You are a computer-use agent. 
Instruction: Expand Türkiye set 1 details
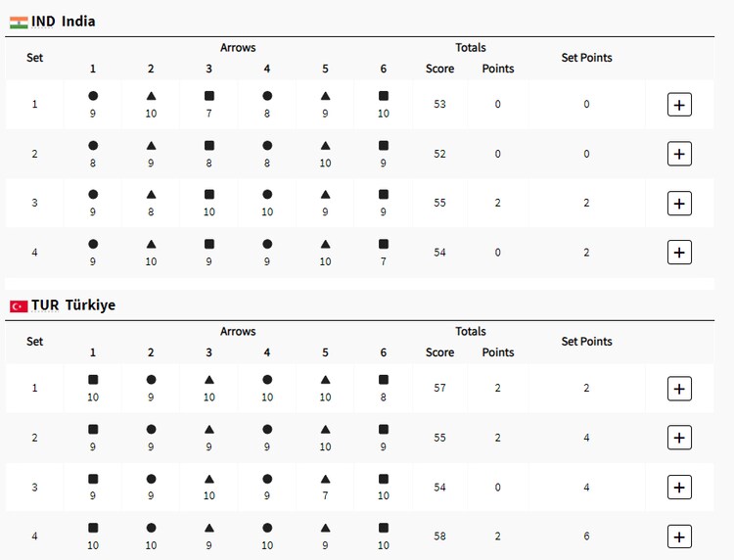point(679,389)
